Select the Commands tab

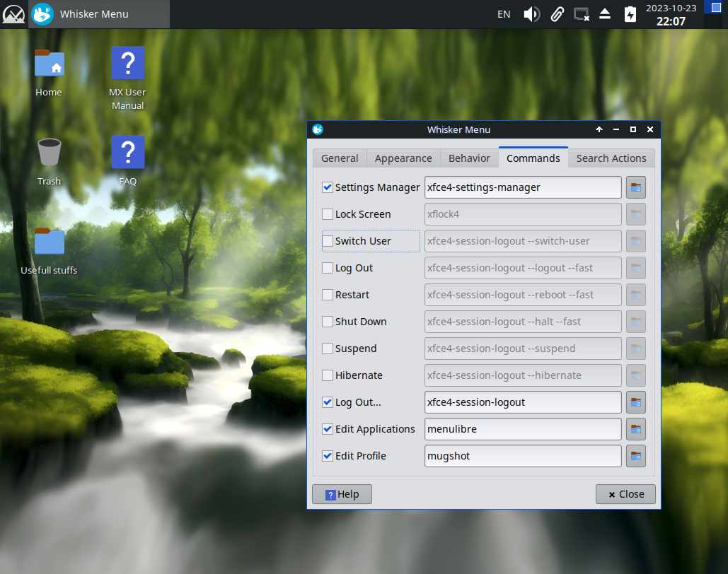pyautogui.click(x=533, y=158)
